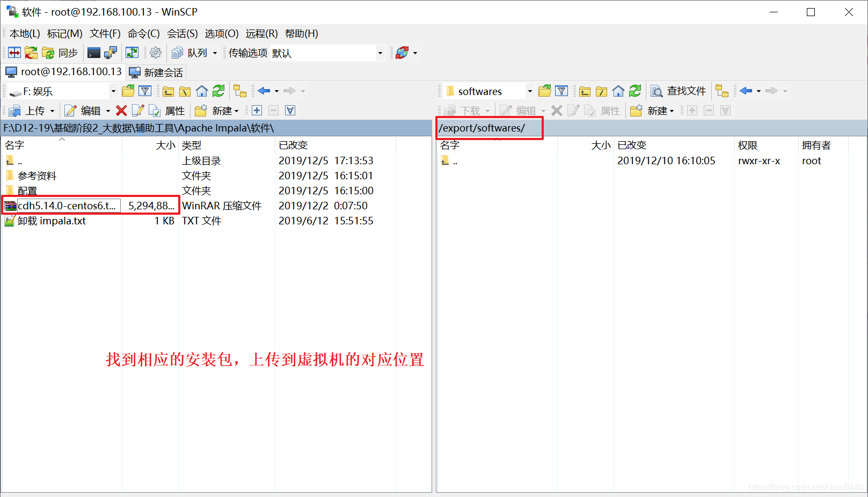
Task: Open session in PuTTY icon
Action: point(111,53)
